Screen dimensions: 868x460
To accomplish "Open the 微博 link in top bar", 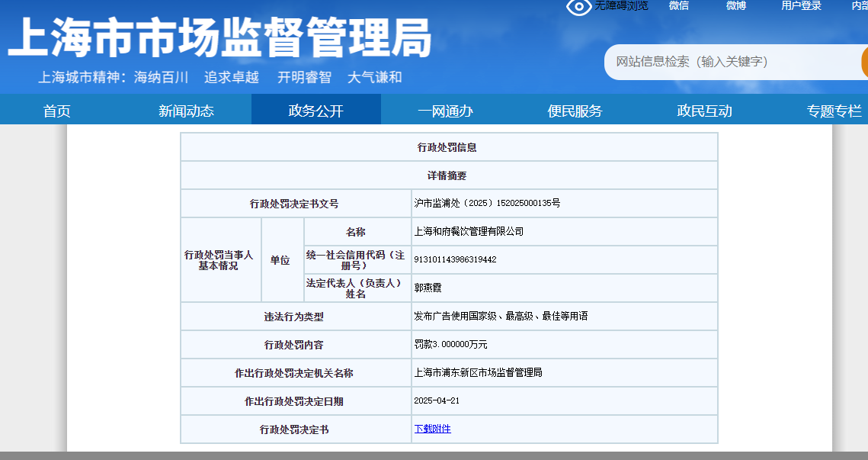I will (735, 5).
